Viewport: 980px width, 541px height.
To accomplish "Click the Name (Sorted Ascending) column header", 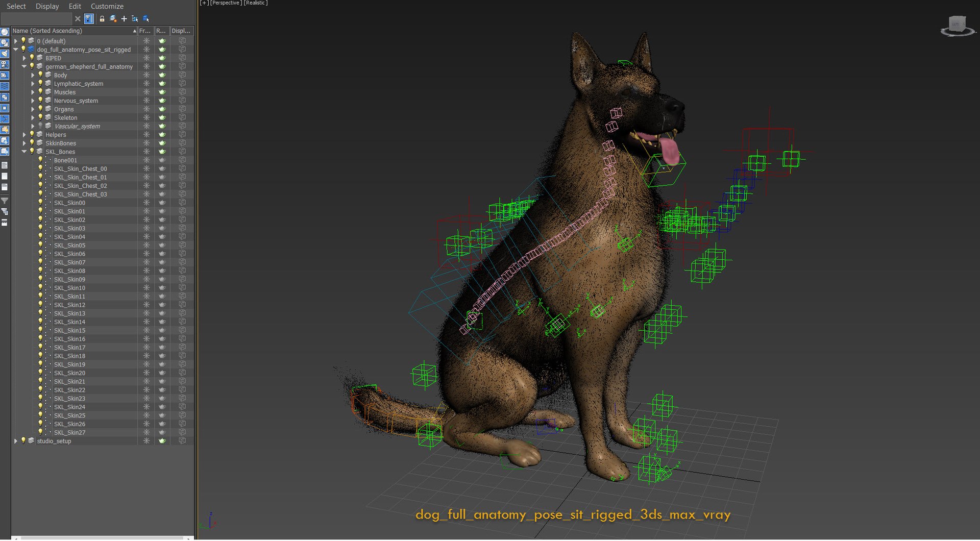I will coord(74,31).
